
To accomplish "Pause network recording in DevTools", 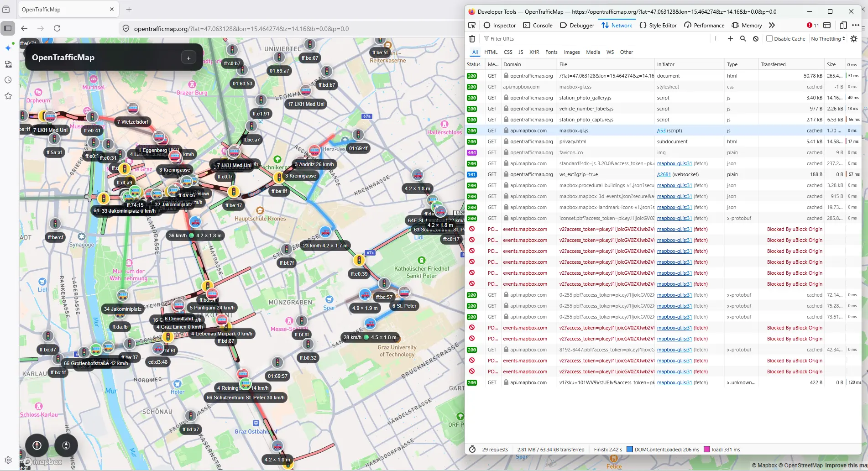I will coord(717,39).
